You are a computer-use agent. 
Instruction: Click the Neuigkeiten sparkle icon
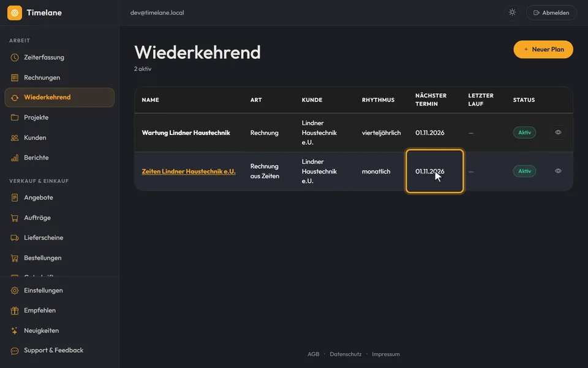click(x=15, y=331)
